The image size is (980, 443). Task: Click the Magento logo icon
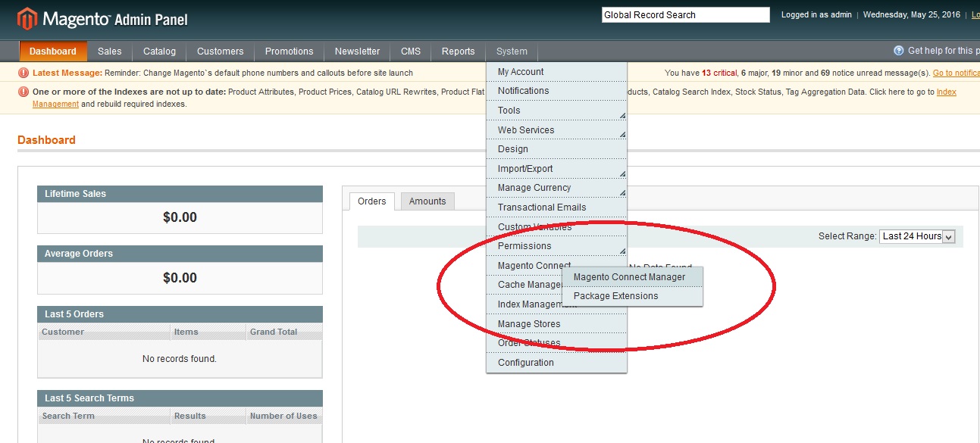(x=27, y=19)
